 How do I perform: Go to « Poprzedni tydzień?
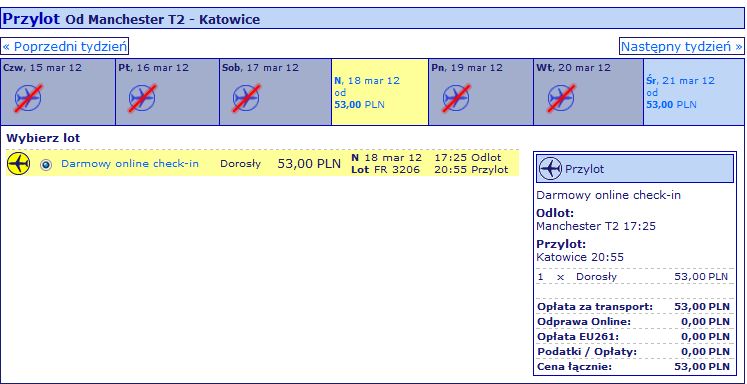coord(65,46)
